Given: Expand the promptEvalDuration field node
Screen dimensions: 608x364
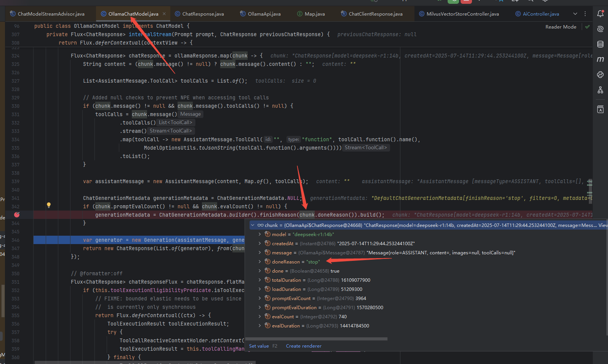Looking at the screenshot, I should coord(260,308).
